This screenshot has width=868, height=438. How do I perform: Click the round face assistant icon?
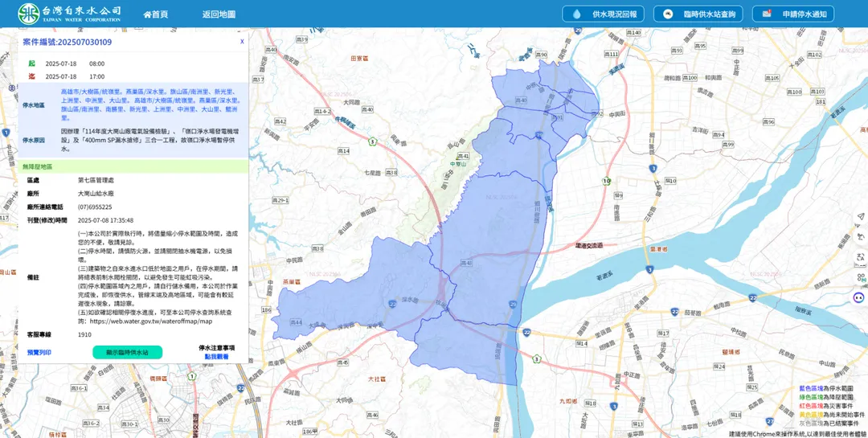pos(859,297)
